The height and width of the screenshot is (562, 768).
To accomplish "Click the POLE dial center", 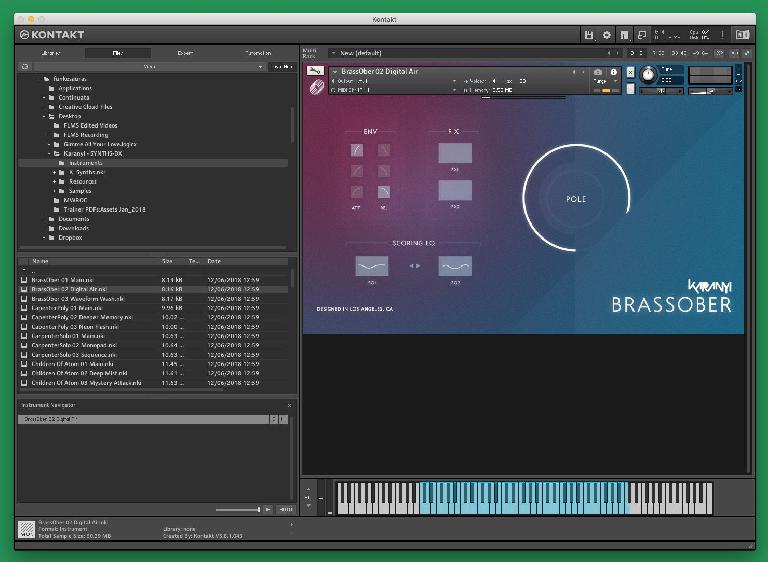I will tap(576, 198).
